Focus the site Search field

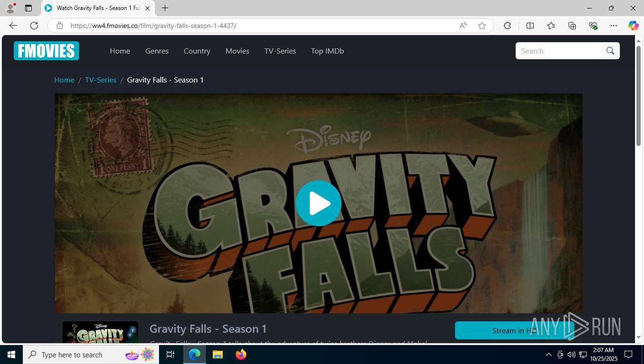pos(558,51)
